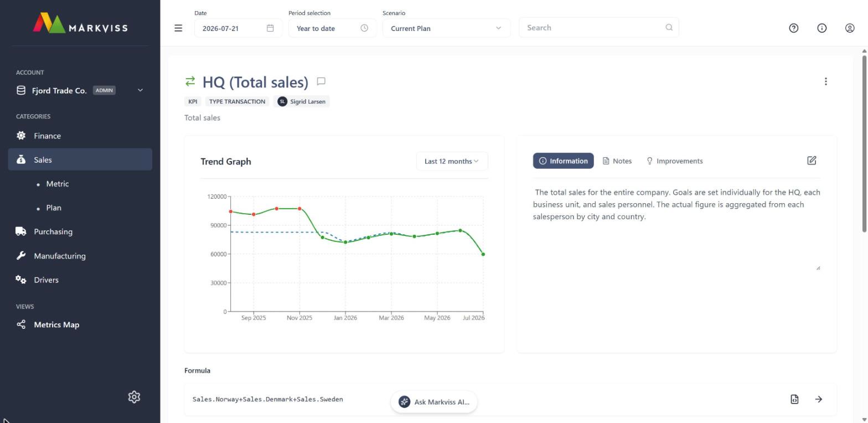Click the Search input field

click(x=599, y=28)
